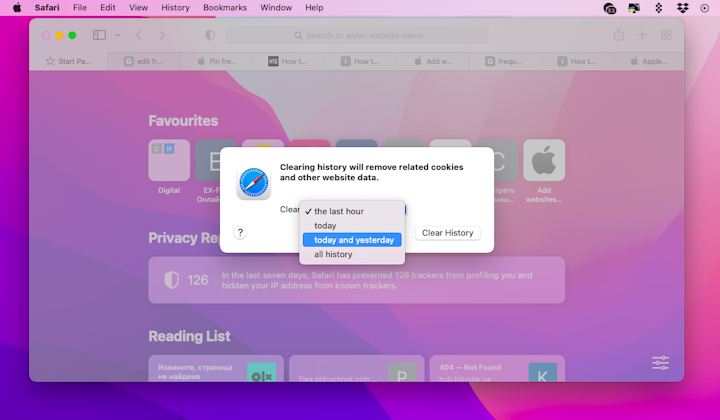Open the OLX reading list item

(x=216, y=369)
